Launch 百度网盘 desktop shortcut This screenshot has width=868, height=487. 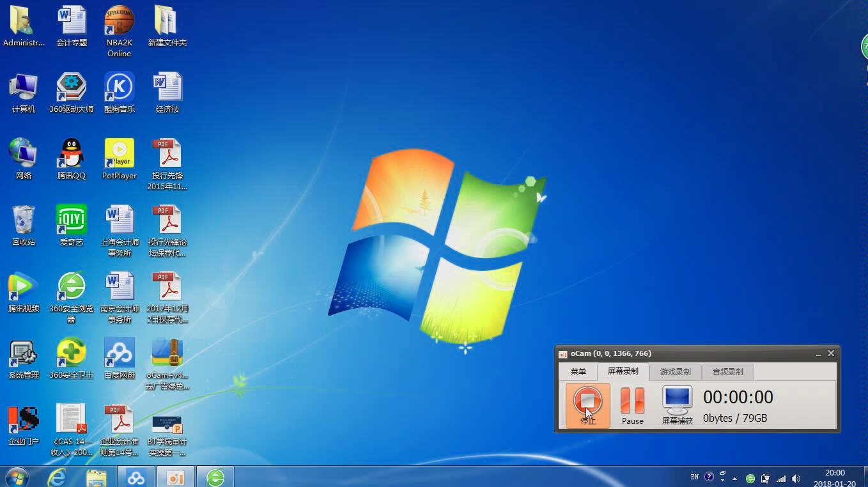click(119, 359)
